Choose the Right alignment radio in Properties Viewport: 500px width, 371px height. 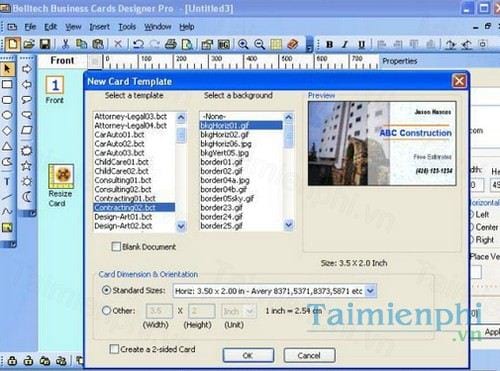pos(472,239)
